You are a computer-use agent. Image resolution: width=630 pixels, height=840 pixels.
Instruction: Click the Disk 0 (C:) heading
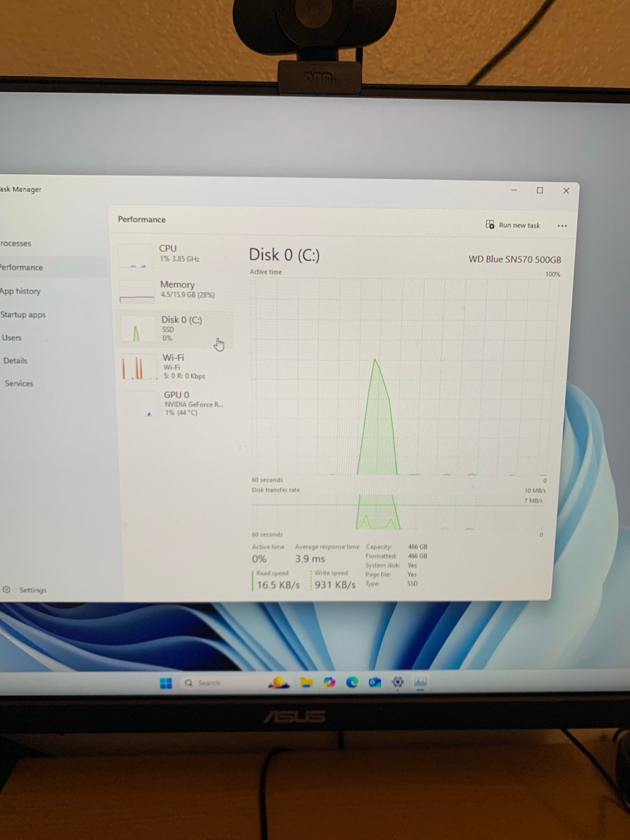tap(284, 255)
